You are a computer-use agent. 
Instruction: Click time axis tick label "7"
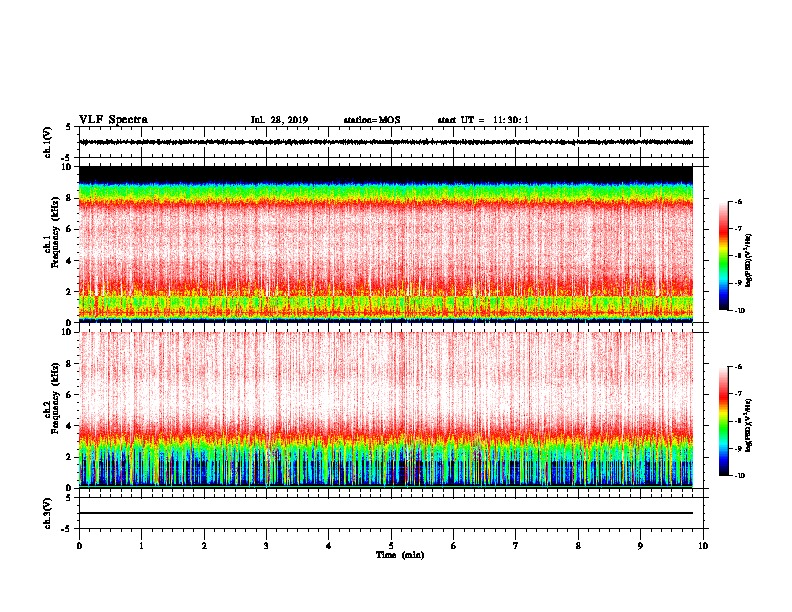click(516, 546)
